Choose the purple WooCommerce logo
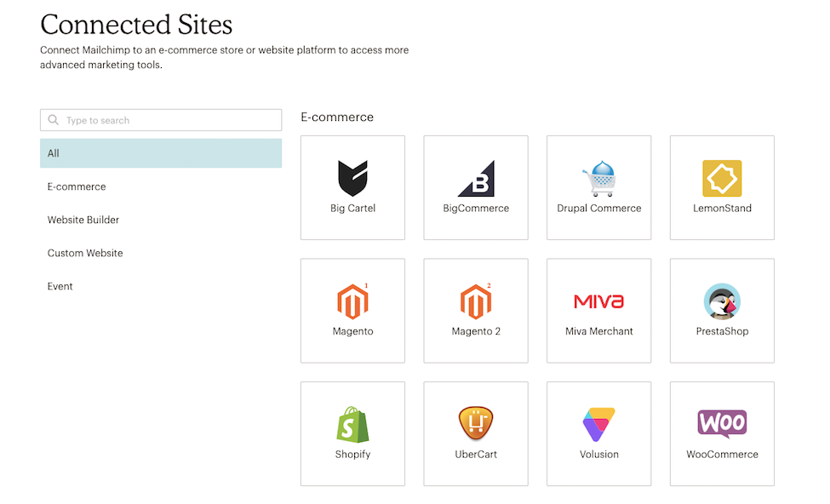The height and width of the screenshot is (504, 830). 722,423
